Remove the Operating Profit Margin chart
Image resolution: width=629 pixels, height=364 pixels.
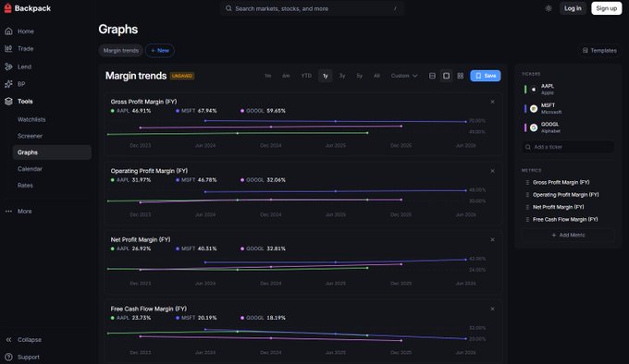pyautogui.click(x=492, y=171)
